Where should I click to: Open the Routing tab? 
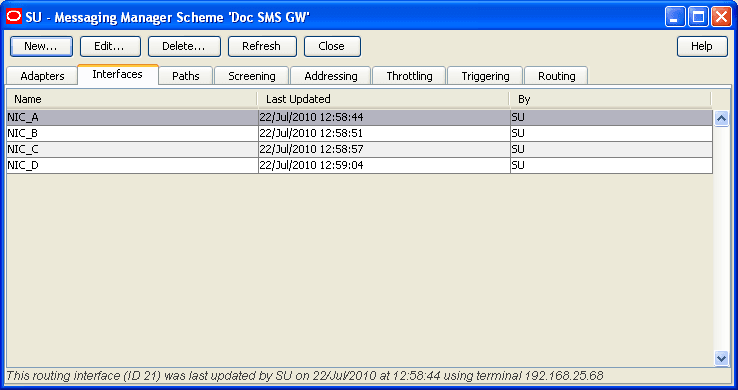point(557,76)
